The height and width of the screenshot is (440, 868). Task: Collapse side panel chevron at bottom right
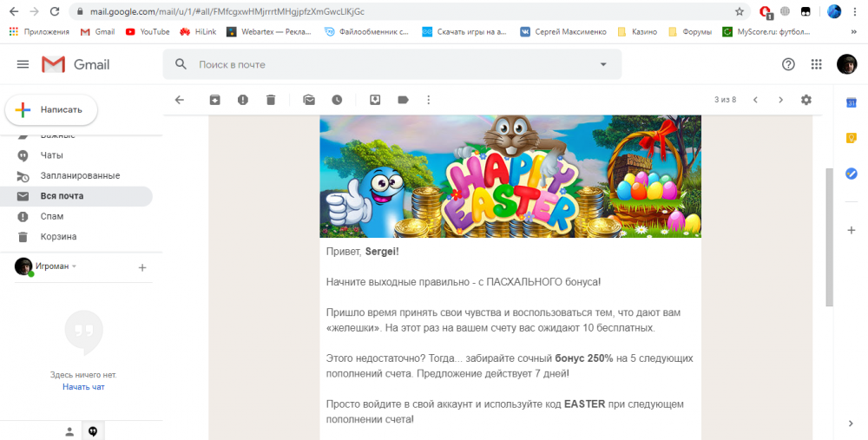[851, 424]
